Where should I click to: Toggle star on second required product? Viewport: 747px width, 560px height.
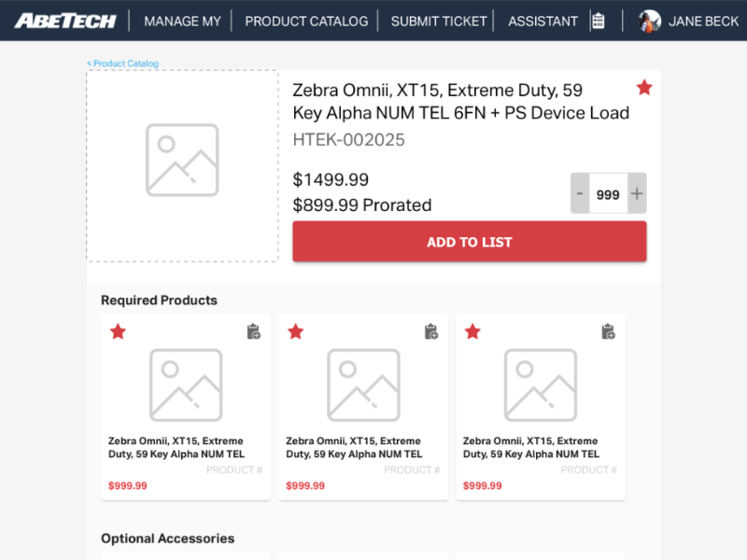295,331
